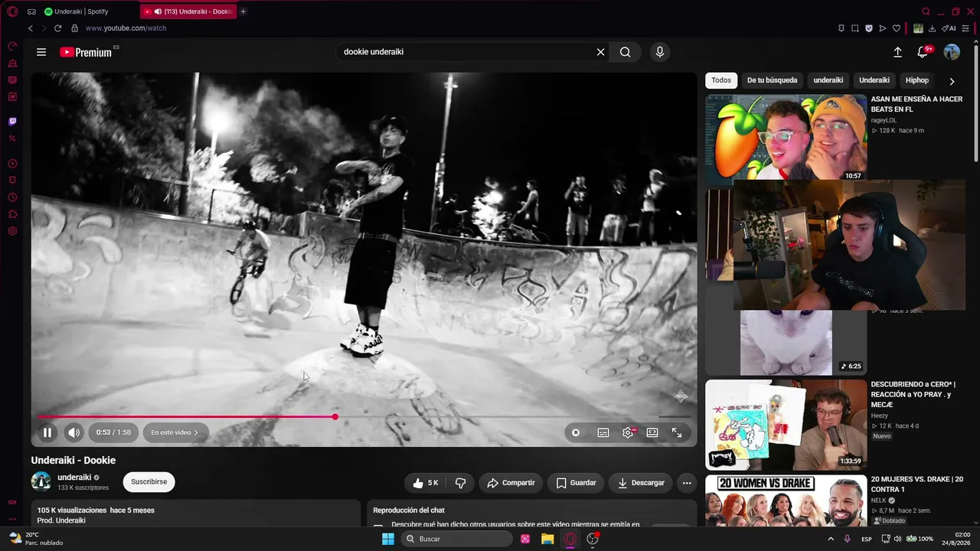Viewport: 980px width, 551px height.
Task: Open the YouTube notifications bell
Action: pos(923,52)
